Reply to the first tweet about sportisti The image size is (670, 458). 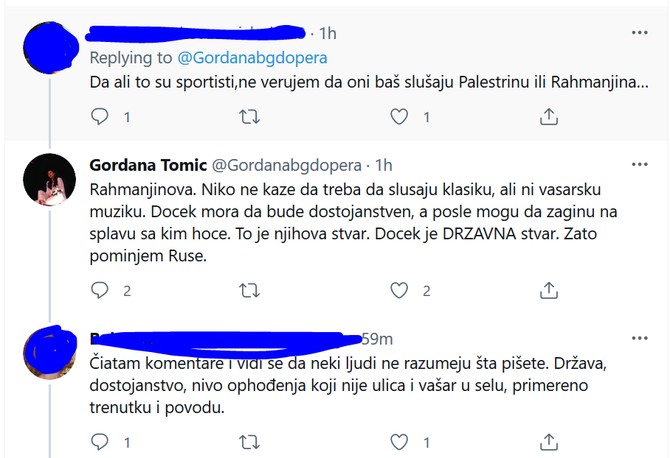click(100, 116)
